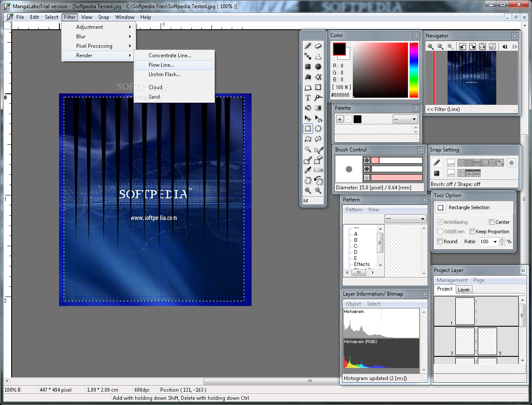Screen dimensions: 532x405
Task: Select the Rectangle Selection tool
Action: 308,128
